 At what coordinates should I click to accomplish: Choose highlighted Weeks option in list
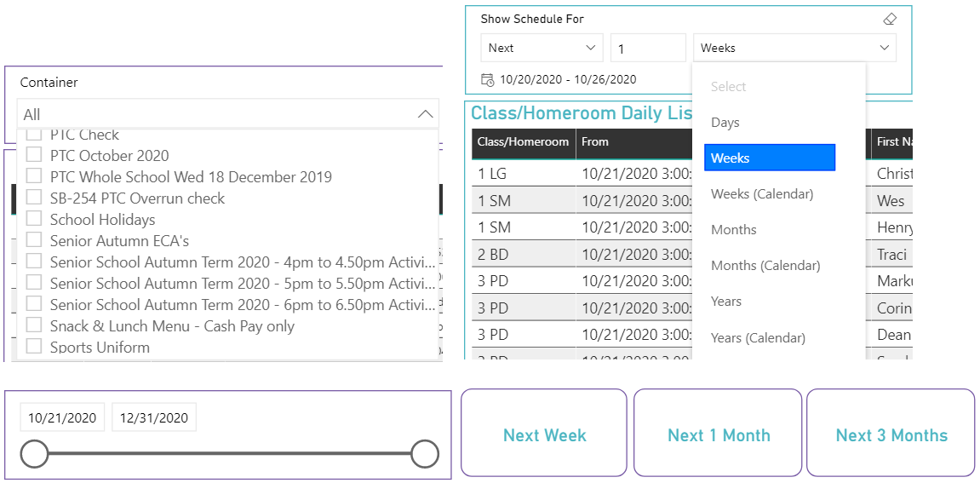[770, 158]
